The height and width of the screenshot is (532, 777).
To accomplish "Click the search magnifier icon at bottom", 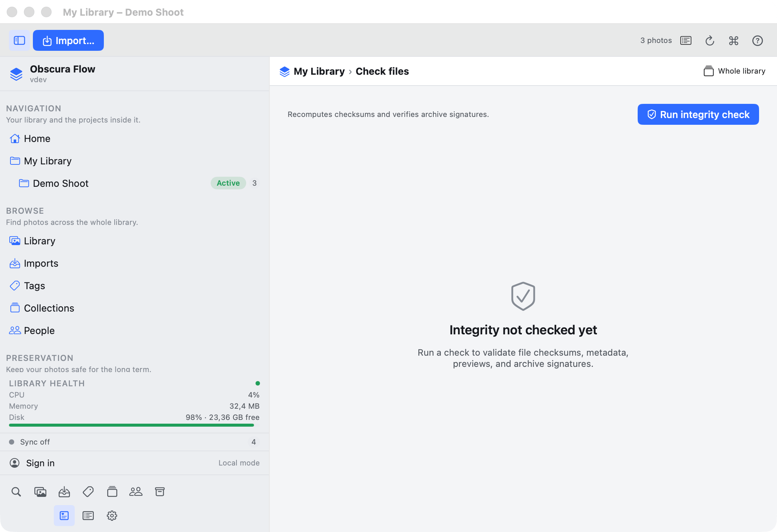I will pos(16,492).
